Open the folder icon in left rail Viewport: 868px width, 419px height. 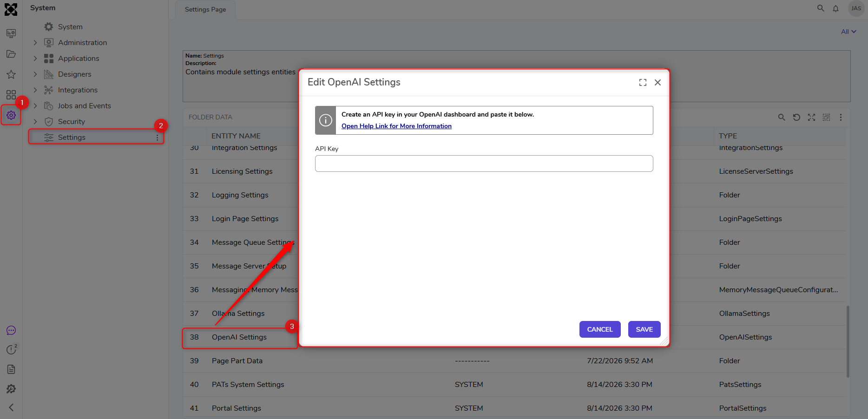[11, 54]
